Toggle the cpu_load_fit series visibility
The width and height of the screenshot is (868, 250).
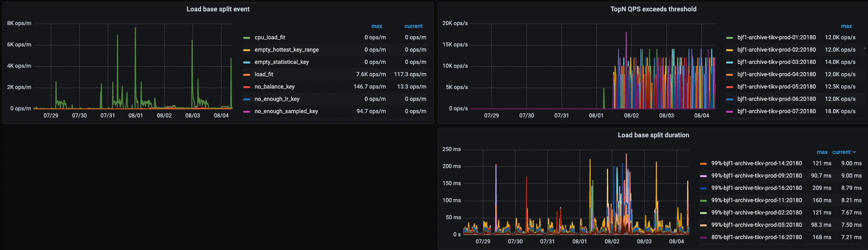pyautogui.click(x=269, y=37)
